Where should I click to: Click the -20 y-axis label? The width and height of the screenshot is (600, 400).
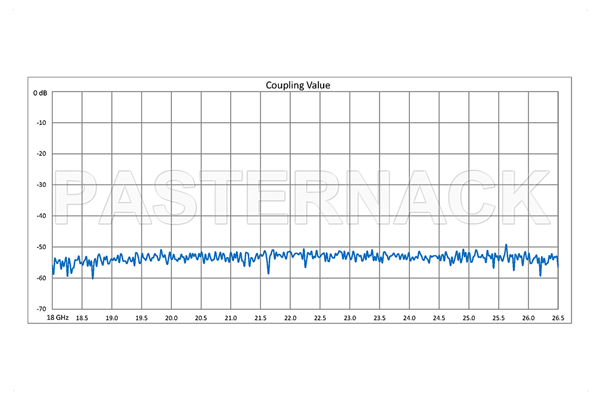42,154
